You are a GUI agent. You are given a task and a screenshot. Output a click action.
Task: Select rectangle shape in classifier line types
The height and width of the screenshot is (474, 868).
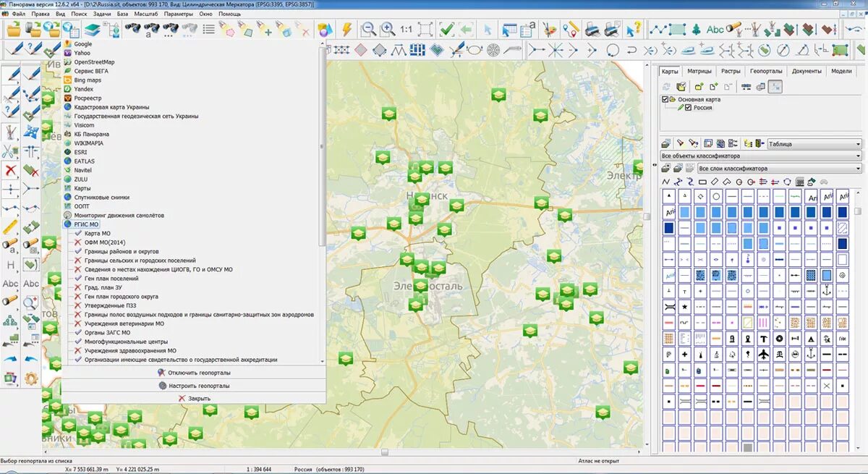pyautogui.click(x=702, y=181)
